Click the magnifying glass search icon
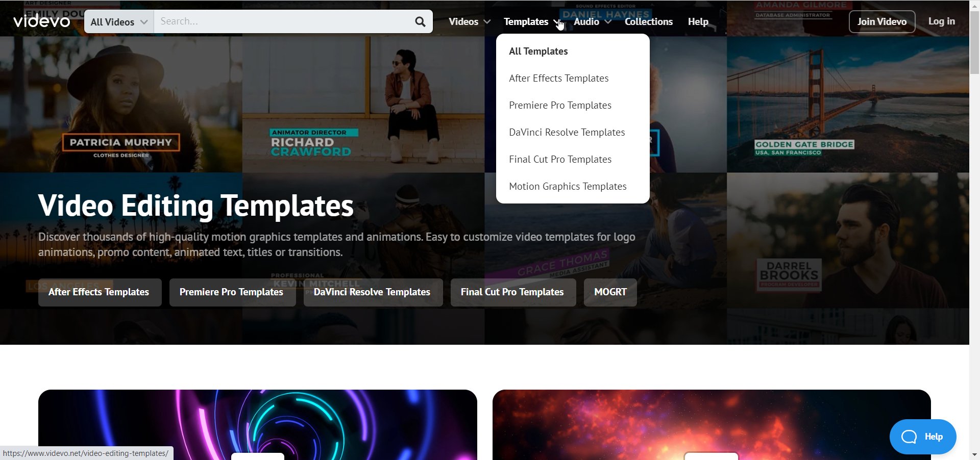 pyautogui.click(x=420, y=21)
